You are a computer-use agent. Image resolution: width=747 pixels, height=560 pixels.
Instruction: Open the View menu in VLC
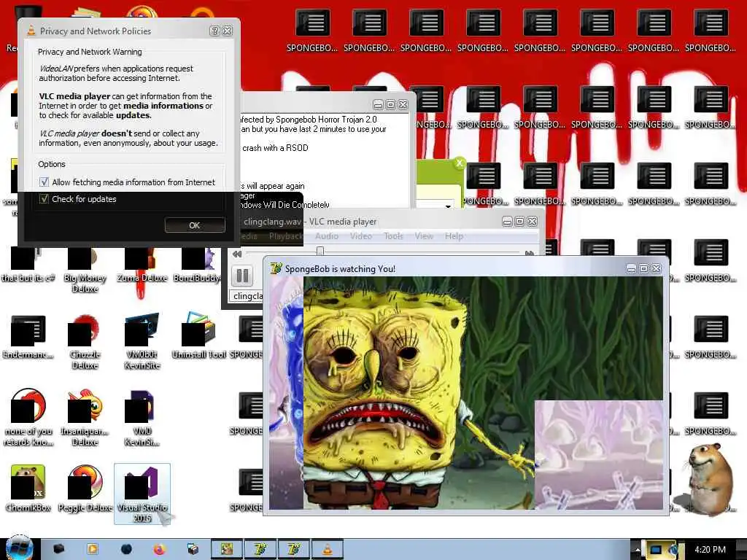424,236
